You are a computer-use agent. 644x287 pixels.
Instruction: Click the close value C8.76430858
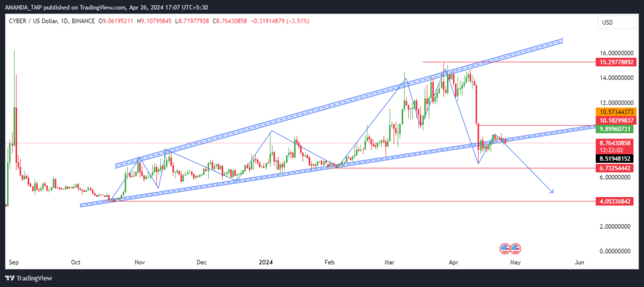[x=230, y=21]
